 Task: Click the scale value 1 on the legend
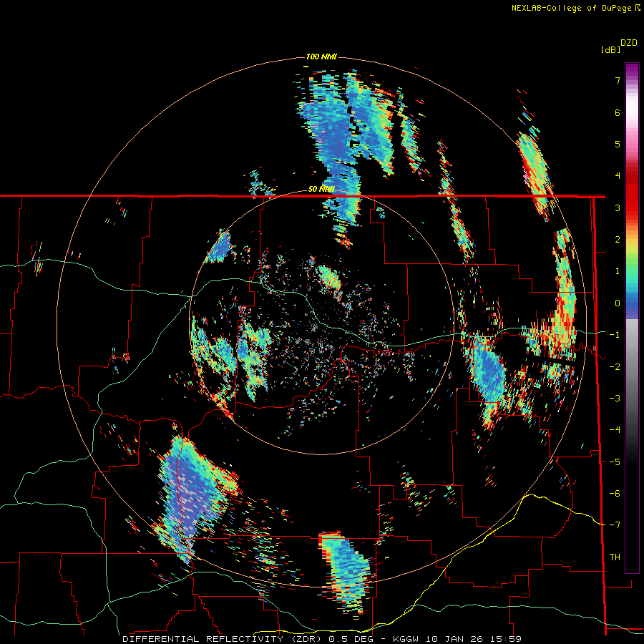point(618,271)
